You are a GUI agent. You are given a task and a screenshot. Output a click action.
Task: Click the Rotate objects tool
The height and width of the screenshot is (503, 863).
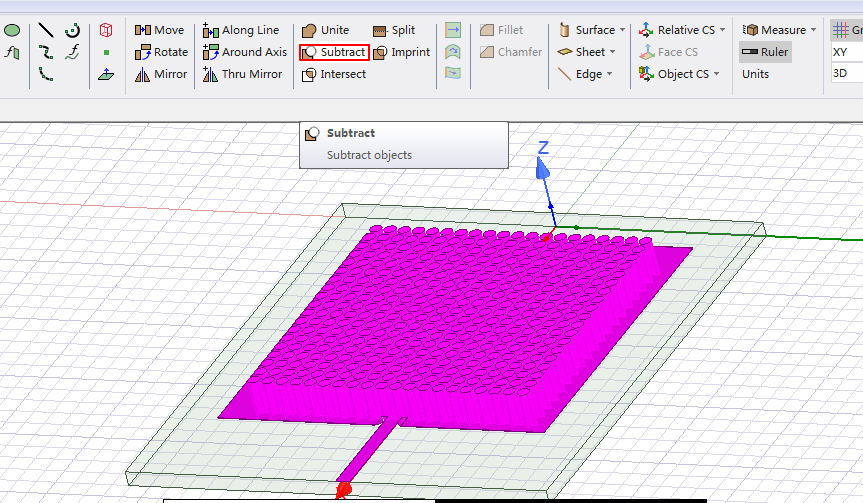coord(161,52)
